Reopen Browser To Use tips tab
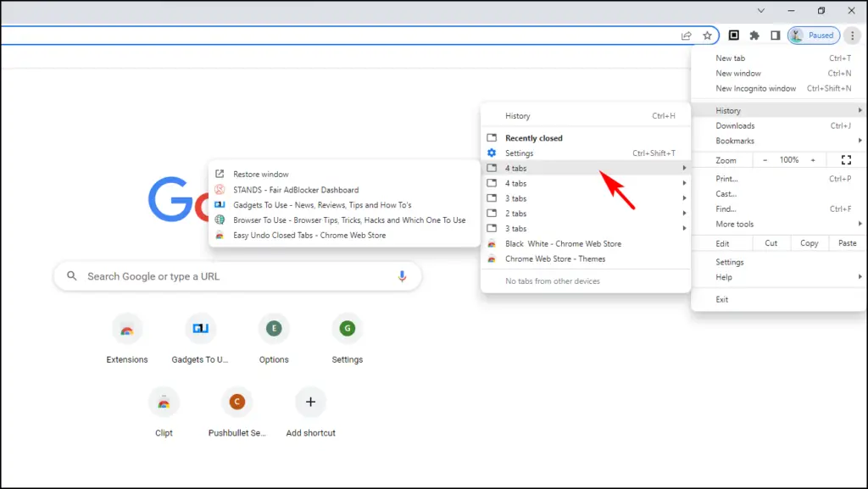Viewport: 868px width, 489px height. click(x=344, y=220)
